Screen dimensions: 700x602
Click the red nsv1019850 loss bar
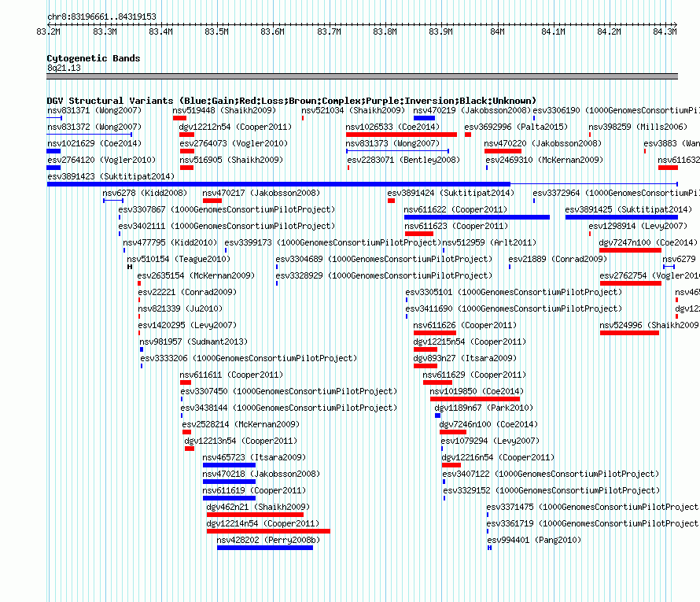[x=475, y=399]
